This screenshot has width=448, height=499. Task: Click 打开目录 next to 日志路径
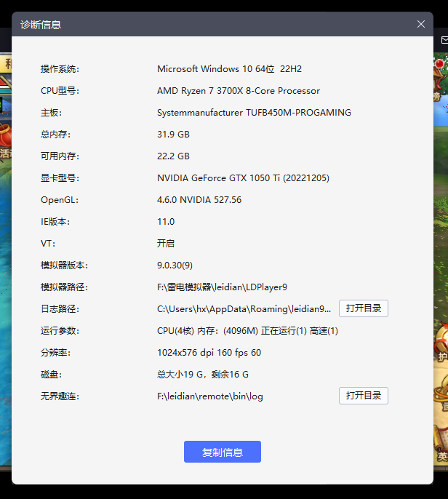[363, 308]
